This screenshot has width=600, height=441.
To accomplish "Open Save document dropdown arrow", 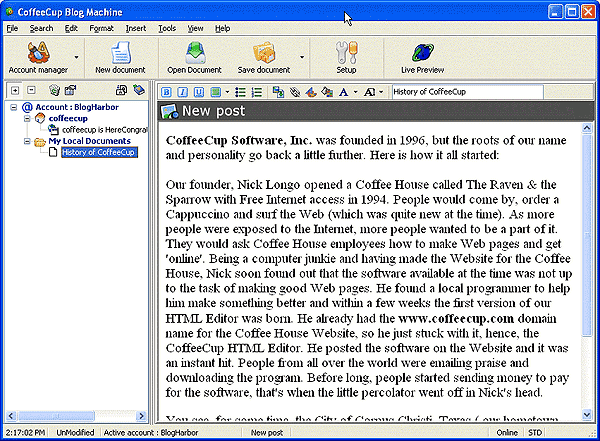I will pyautogui.click(x=302, y=57).
